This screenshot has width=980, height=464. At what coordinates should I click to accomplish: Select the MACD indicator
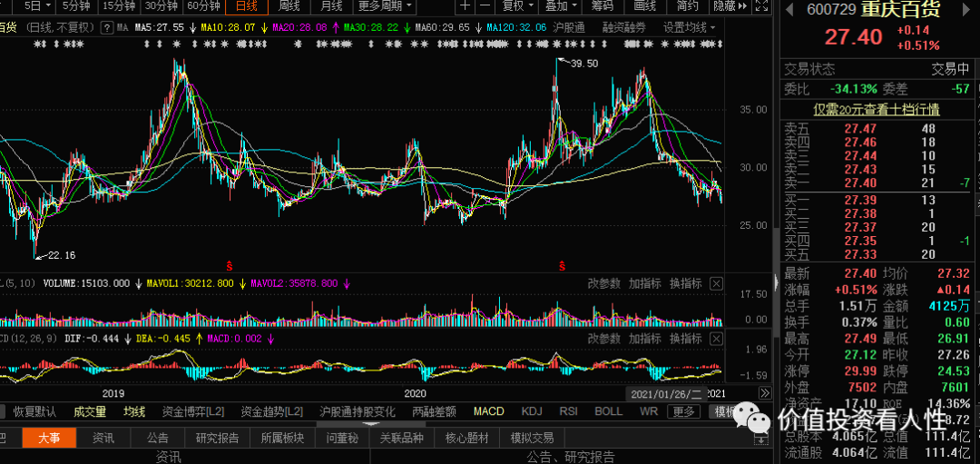pyautogui.click(x=489, y=411)
